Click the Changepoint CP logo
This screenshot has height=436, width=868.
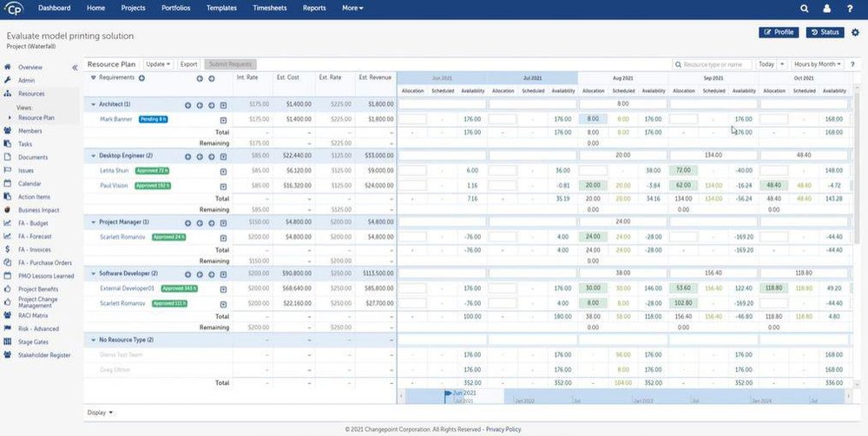(x=13, y=9)
